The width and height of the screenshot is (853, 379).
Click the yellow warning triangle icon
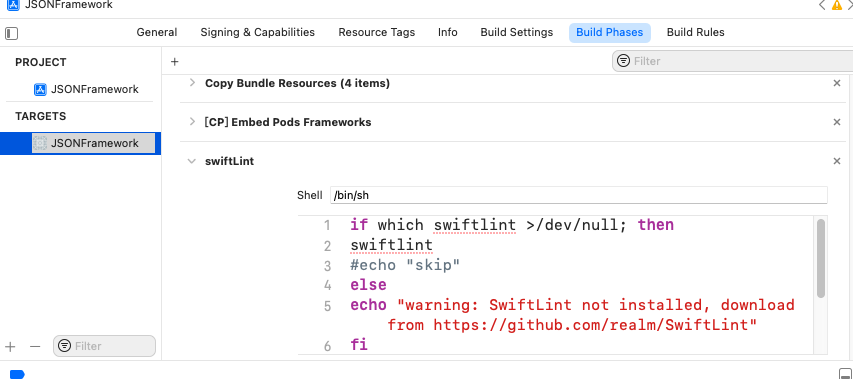click(x=837, y=5)
